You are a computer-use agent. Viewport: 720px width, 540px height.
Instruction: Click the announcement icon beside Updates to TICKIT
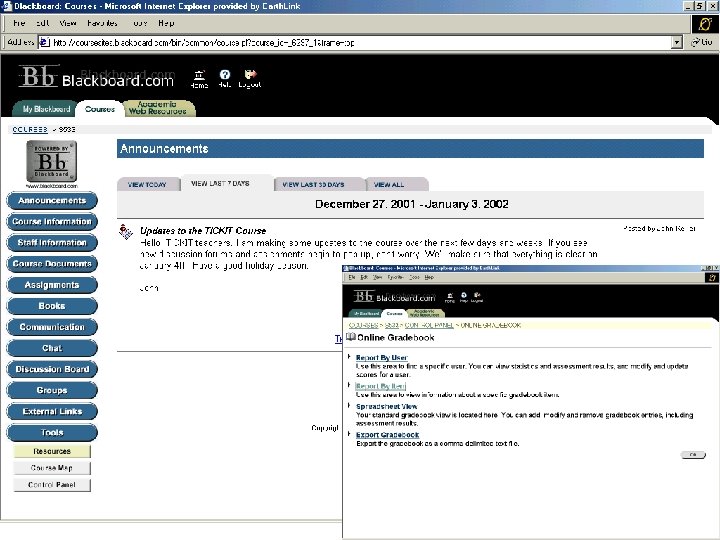click(x=125, y=232)
